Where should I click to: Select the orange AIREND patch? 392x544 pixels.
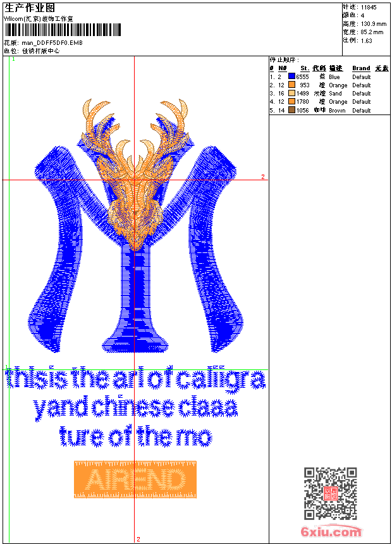point(135,479)
